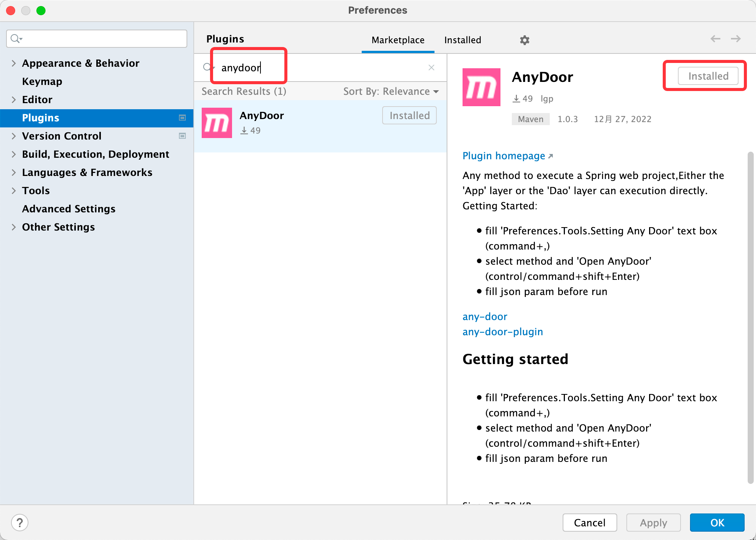Open the plugins settings gear icon
Screen dimensions: 756x540
[524, 40]
